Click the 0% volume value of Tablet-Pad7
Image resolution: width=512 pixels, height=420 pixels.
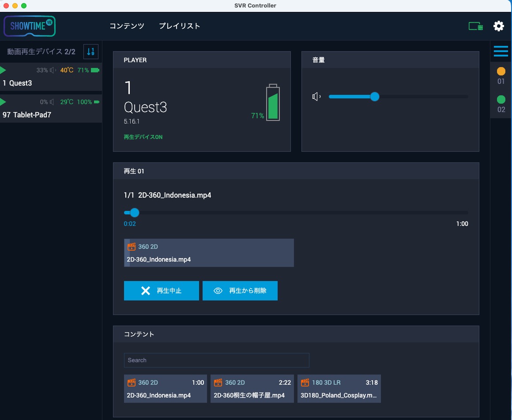tap(44, 102)
